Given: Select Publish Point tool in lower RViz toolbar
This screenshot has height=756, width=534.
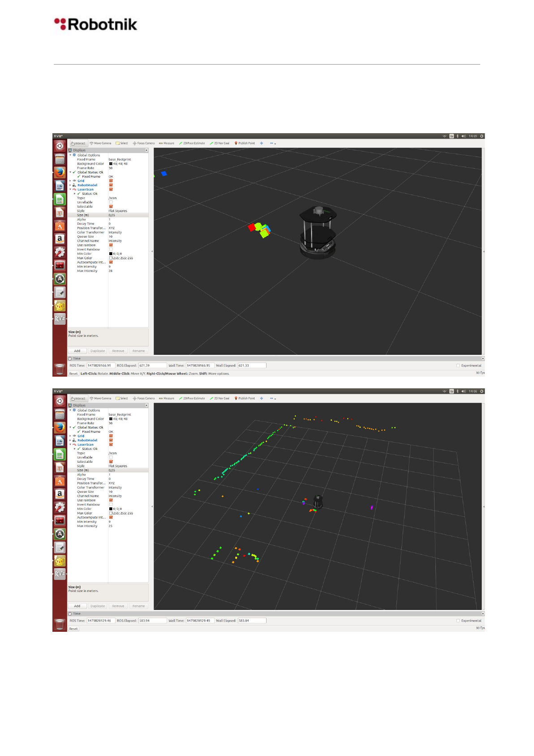Looking at the screenshot, I should pos(245,399).
